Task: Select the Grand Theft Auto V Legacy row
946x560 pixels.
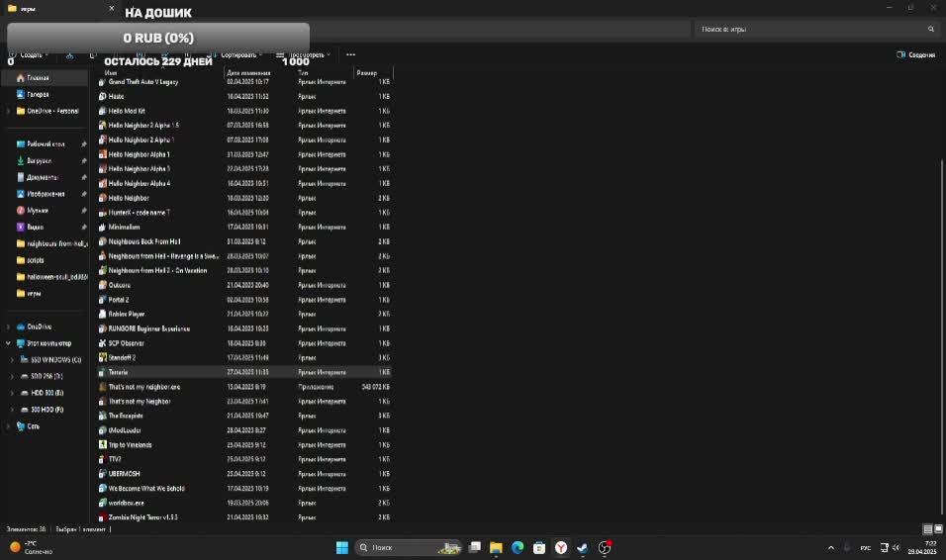Action: pyautogui.click(x=244, y=81)
